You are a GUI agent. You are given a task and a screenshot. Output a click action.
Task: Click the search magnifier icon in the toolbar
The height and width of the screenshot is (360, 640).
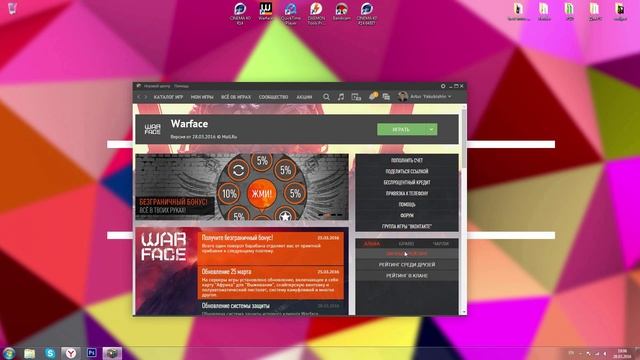pyautogui.click(x=326, y=97)
